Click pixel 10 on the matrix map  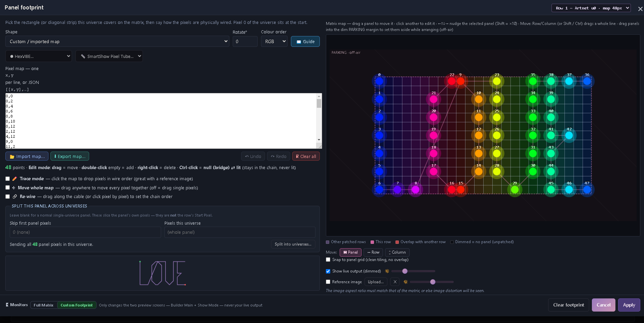[x=479, y=99]
